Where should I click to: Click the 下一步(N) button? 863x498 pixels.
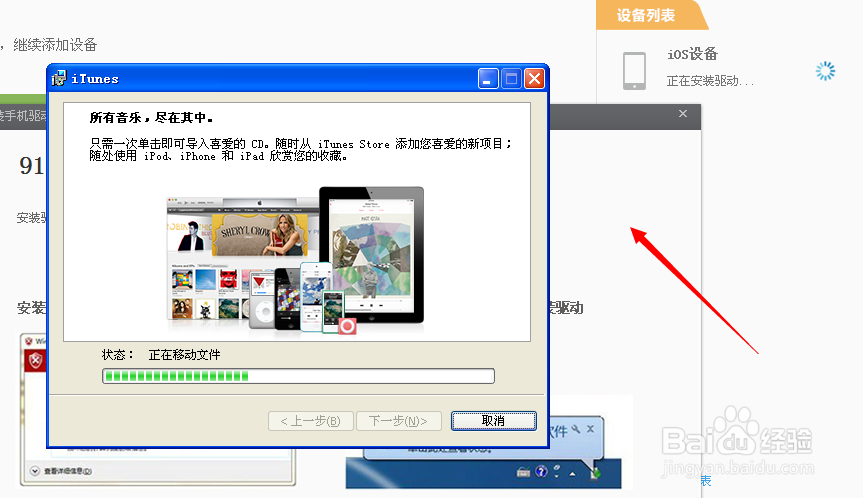[x=399, y=421]
